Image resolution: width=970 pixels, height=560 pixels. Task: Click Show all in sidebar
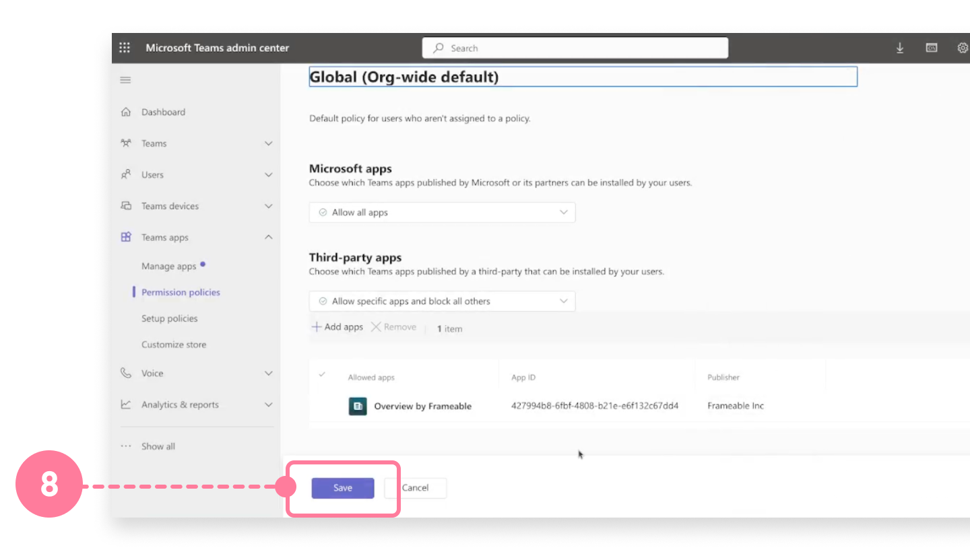(158, 446)
